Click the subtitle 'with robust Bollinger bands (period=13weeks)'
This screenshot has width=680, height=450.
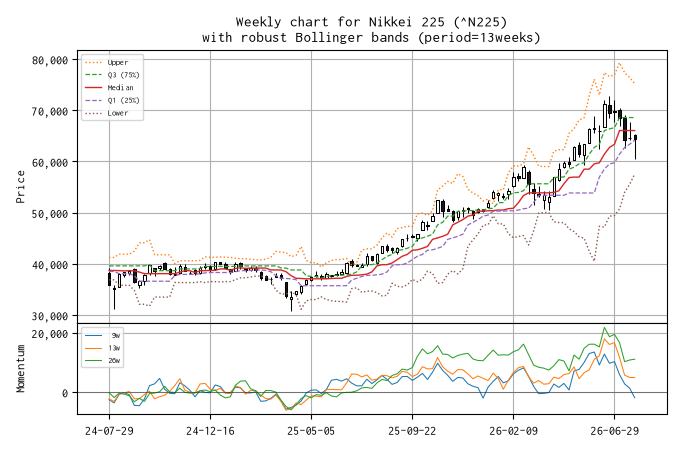coord(371,38)
